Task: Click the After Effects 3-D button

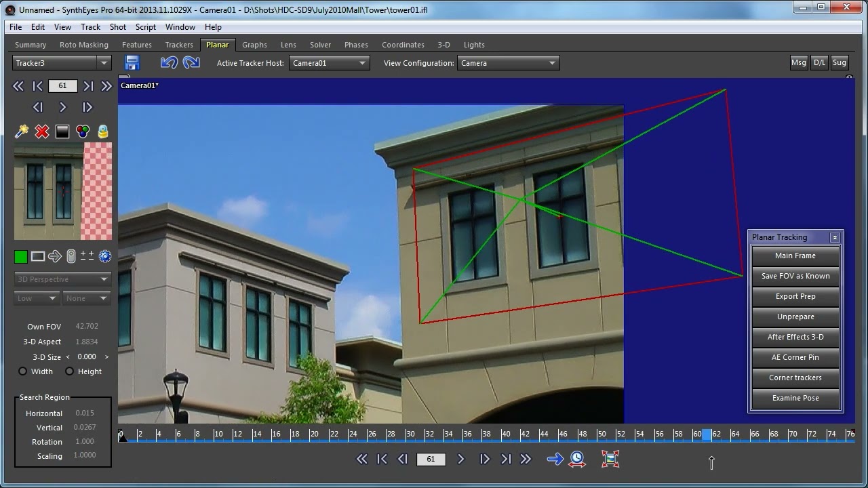Action: tap(795, 337)
